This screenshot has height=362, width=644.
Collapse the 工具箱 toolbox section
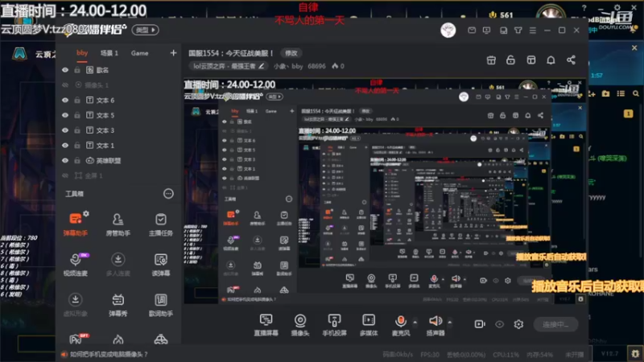168,194
